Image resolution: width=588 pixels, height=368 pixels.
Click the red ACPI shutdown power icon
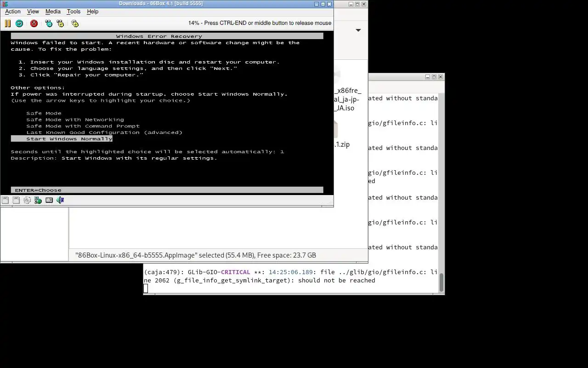[34, 23]
